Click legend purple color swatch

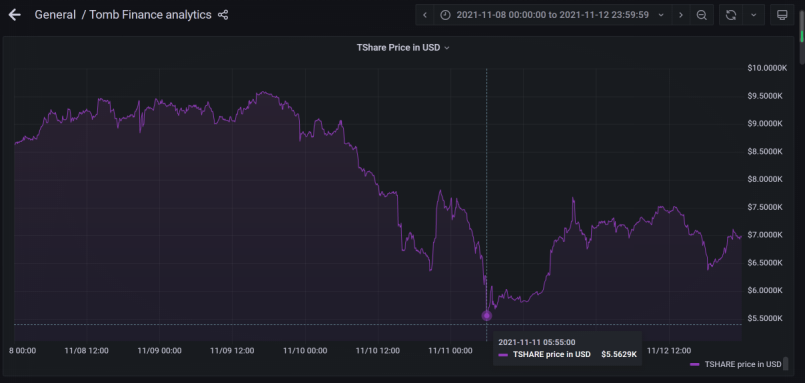pyautogui.click(x=695, y=364)
